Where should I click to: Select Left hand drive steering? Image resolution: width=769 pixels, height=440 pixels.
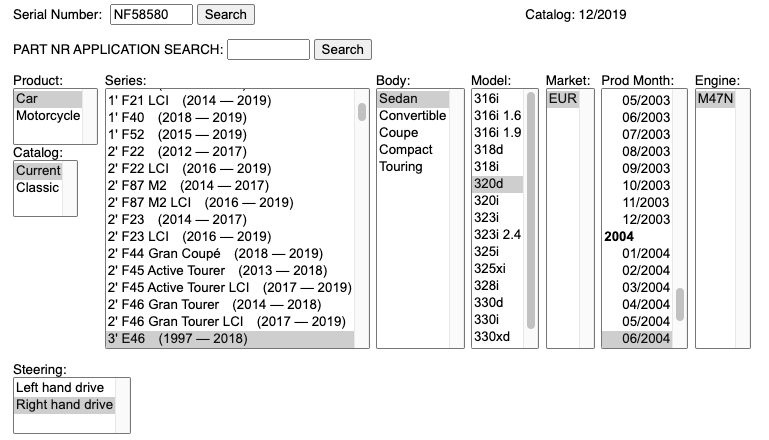pos(65,388)
